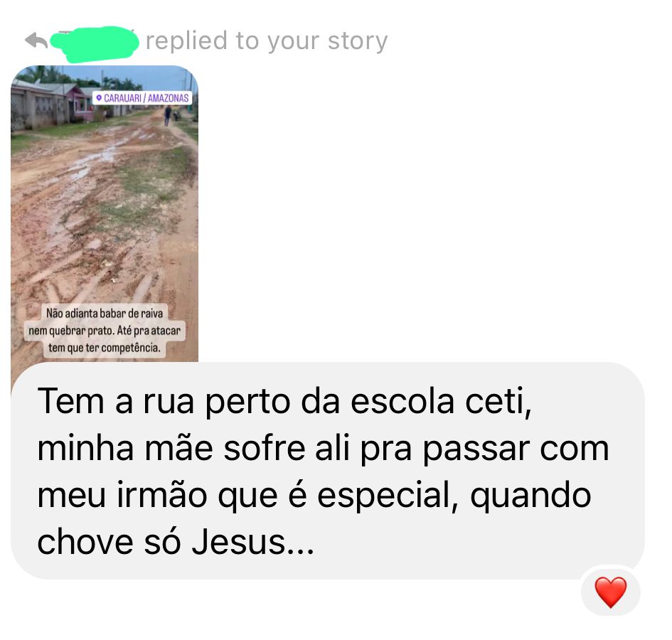The width and height of the screenshot is (672, 640).
Task: Tap the red heart reaction
Action: [610, 592]
